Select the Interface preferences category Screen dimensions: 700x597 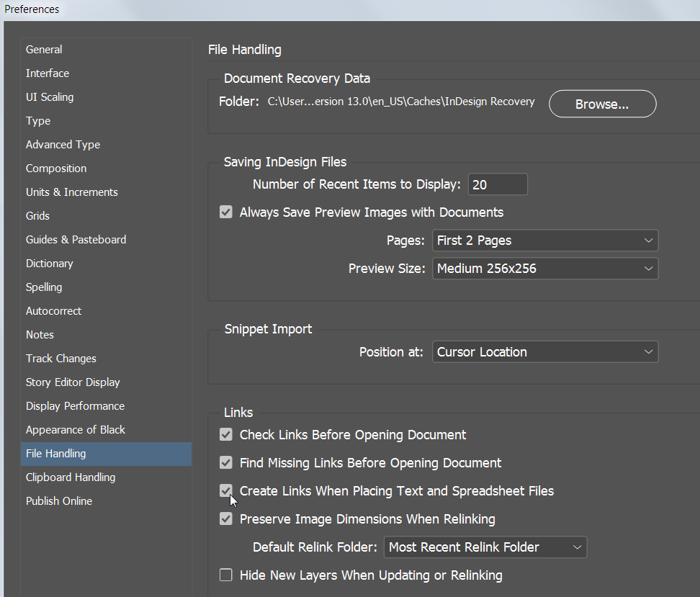pyautogui.click(x=47, y=73)
